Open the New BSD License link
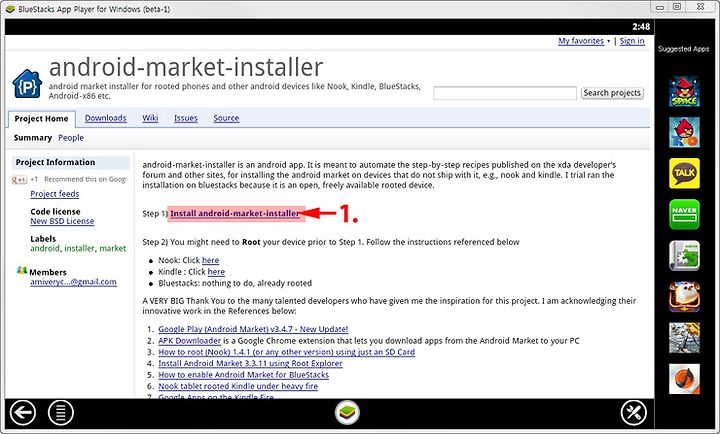 pos(62,221)
